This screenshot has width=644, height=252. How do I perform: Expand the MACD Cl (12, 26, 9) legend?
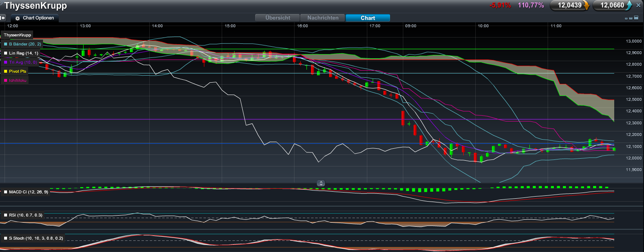(x=28, y=192)
